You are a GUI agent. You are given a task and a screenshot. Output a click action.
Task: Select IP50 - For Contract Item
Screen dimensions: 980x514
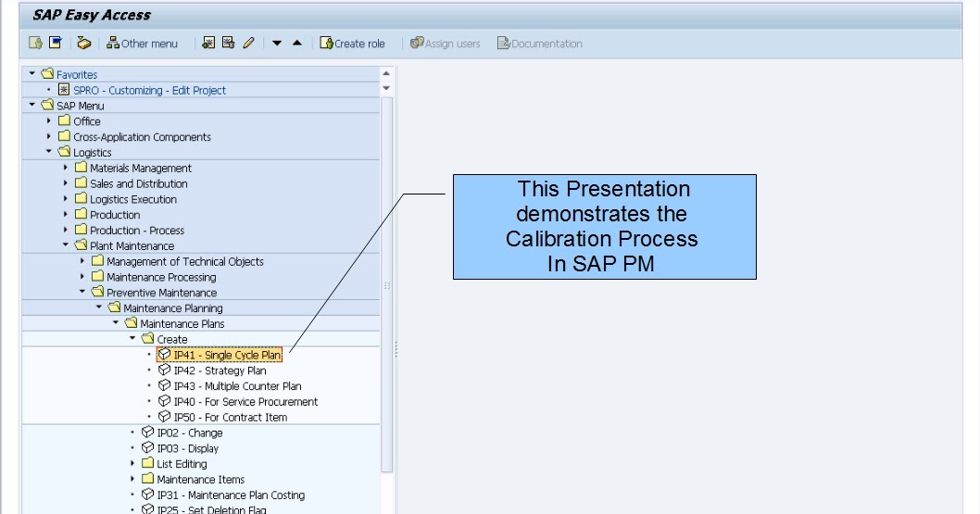coord(231,417)
